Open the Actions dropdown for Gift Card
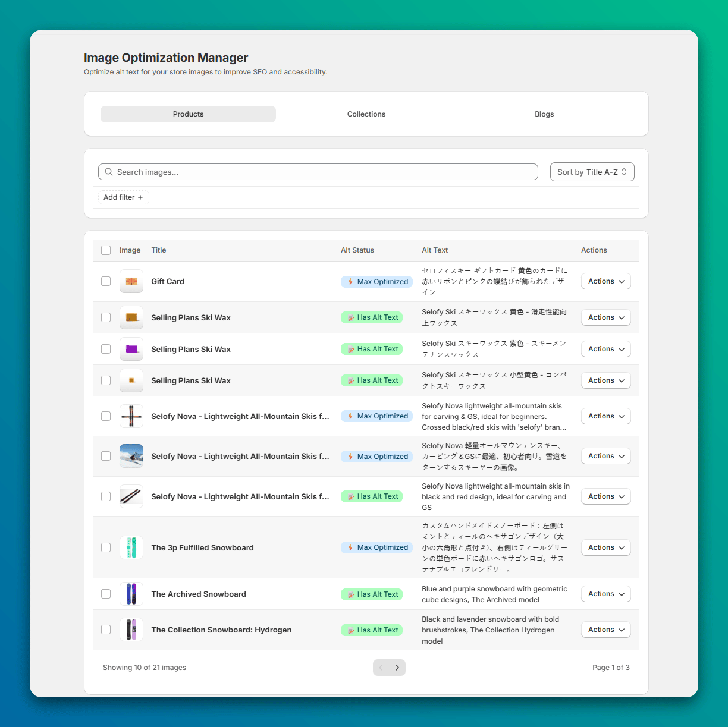 [x=605, y=281]
